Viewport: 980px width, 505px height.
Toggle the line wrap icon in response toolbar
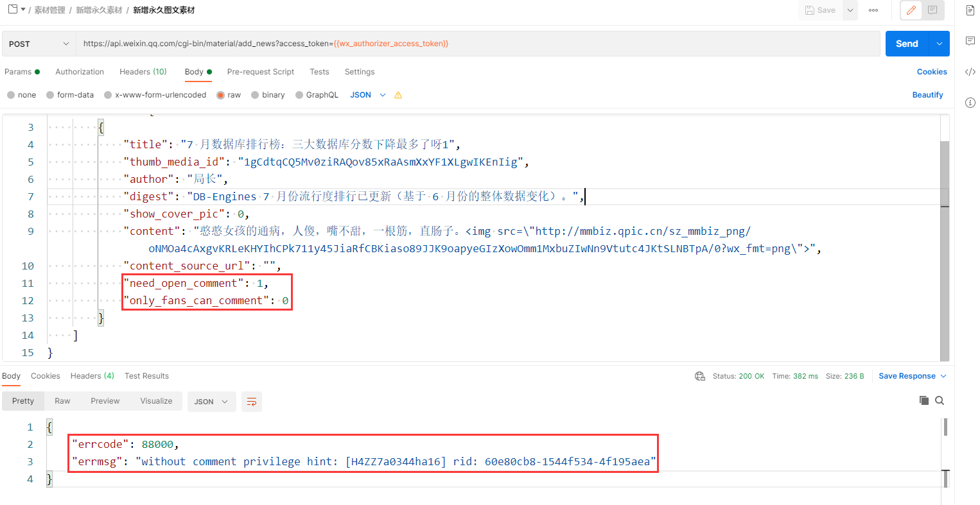click(252, 402)
